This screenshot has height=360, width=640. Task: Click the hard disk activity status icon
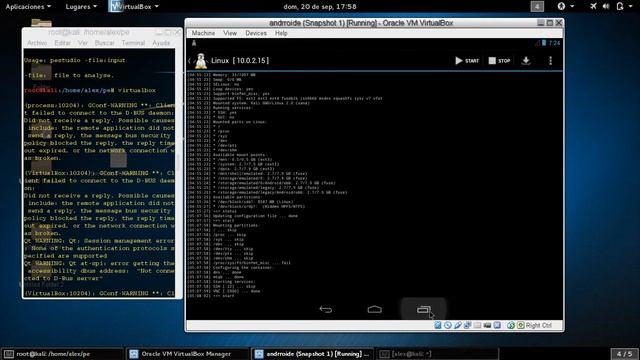point(438,325)
